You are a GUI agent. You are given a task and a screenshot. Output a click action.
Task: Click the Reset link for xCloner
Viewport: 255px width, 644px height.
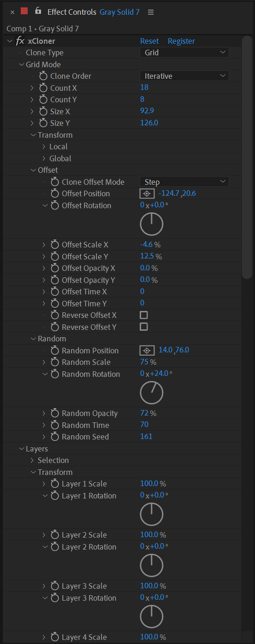coord(149,41)
